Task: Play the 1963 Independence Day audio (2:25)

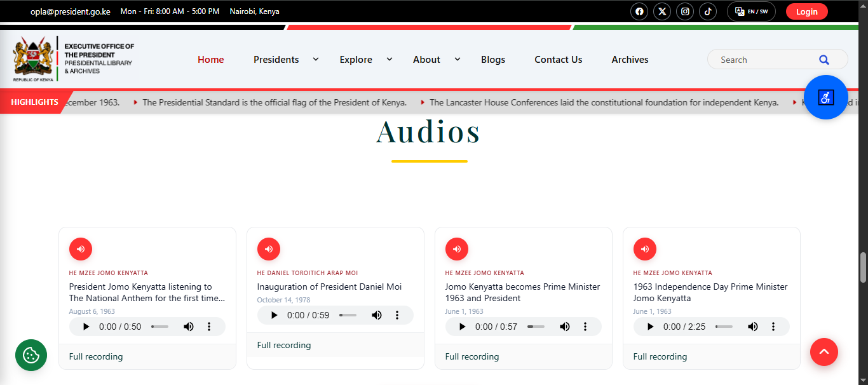Action: (x=651, y=327)
